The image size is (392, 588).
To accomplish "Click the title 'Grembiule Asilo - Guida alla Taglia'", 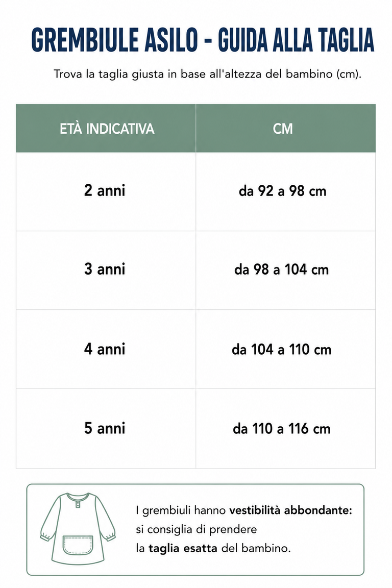I will (203, 39).
